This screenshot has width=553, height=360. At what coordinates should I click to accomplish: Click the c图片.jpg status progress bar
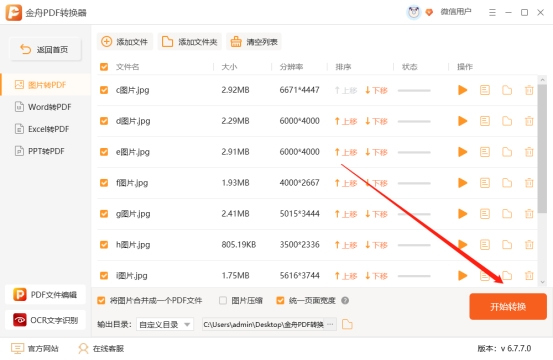414,91
